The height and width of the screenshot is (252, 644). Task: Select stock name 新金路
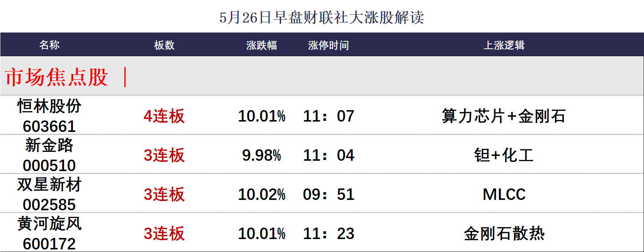(x=49, y=145)
